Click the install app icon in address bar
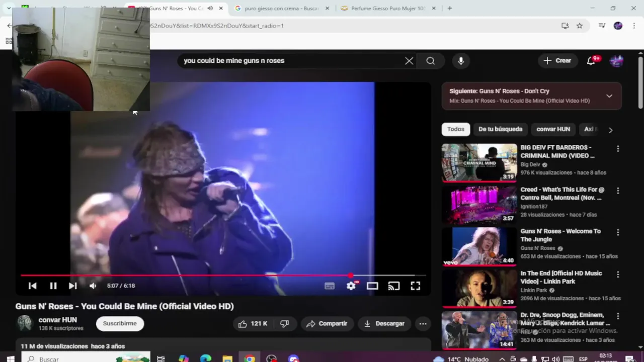Image resolution: width=644 pixels, height=362 pixels. (x=565, y=26)
